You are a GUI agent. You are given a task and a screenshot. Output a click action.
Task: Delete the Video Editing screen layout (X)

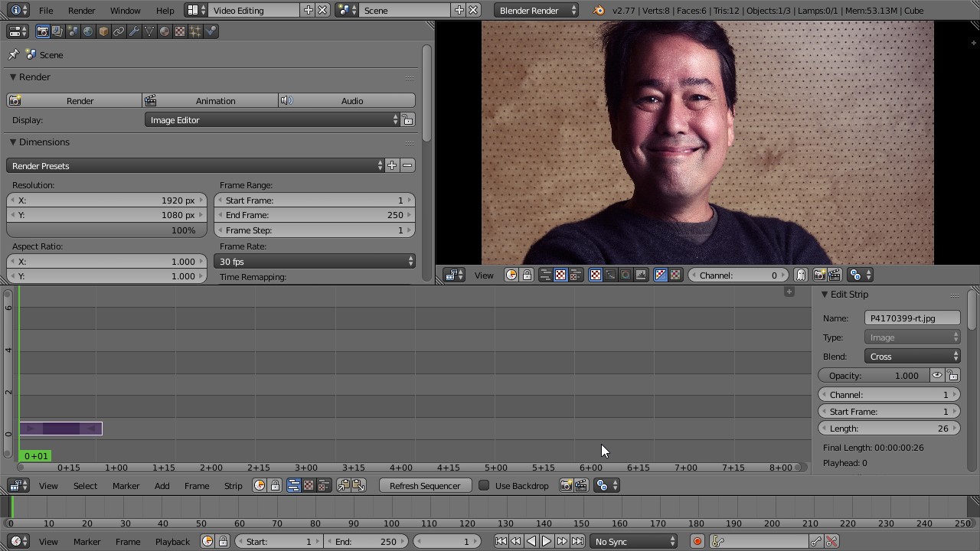(322, 10)
